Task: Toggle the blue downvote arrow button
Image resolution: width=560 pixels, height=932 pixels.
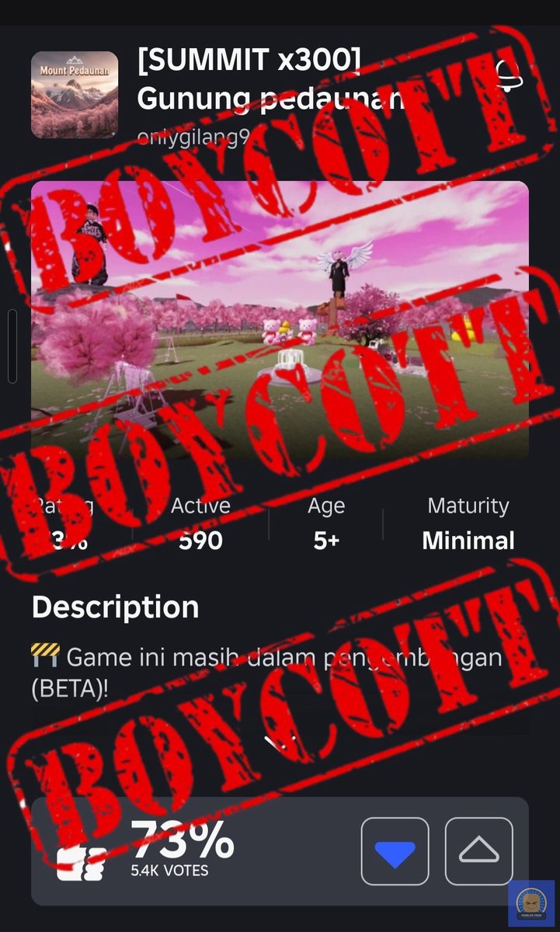Action: (395, 851)
